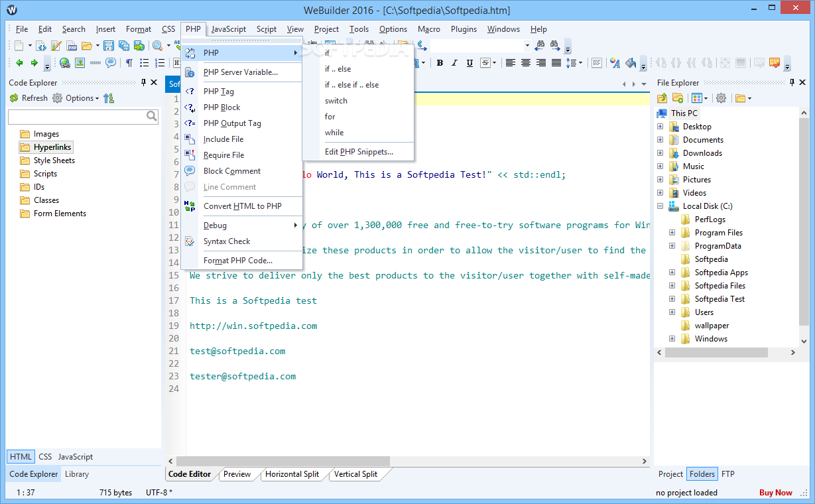The height and width of the screenshot is (504, 815).
Task: Toggle Justify alignment
Action: 556,63
